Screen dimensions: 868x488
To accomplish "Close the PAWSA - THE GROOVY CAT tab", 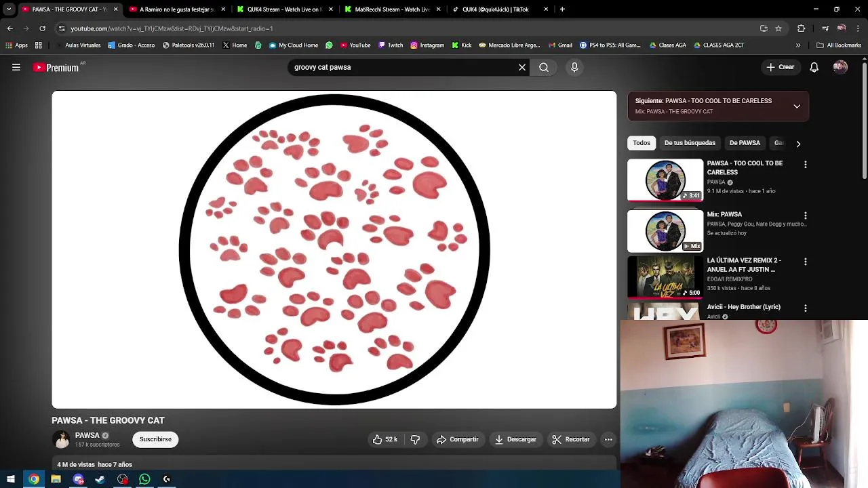I will 115,9.
